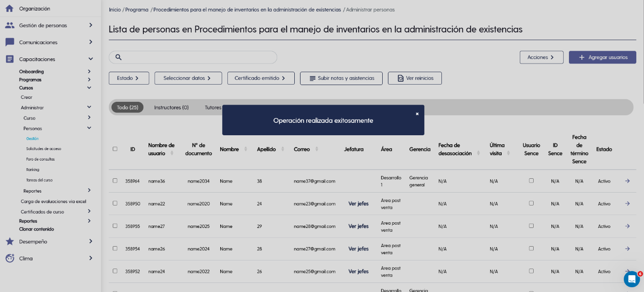Go to Programa breadcrumb link
644x292 pixels.
point(137,10)
